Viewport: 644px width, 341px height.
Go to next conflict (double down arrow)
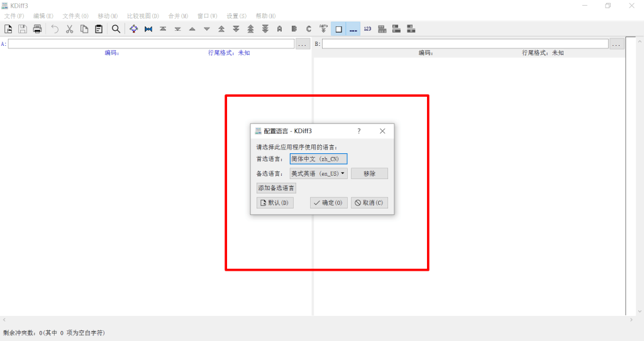click(x=236, y=29)
